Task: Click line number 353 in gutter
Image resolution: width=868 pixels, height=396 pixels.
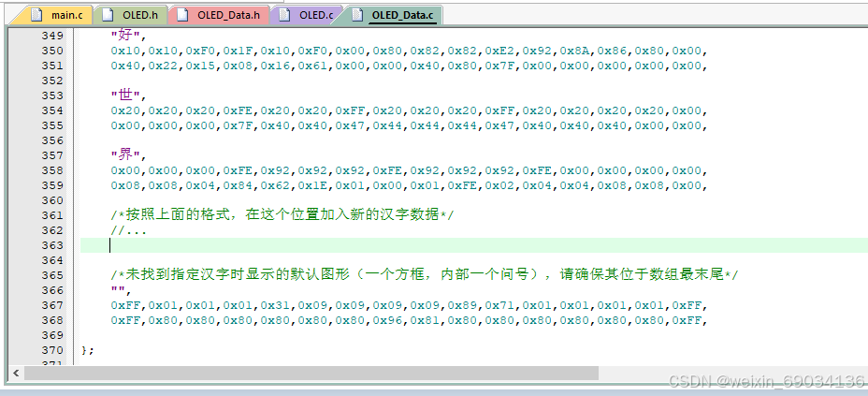Action: (52, 95)
